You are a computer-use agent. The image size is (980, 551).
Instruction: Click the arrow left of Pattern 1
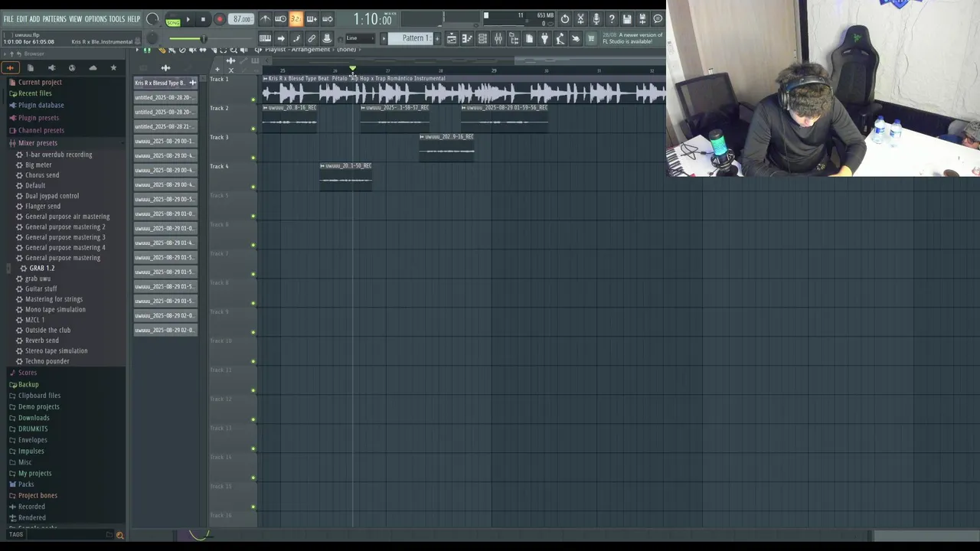[384, 38]
